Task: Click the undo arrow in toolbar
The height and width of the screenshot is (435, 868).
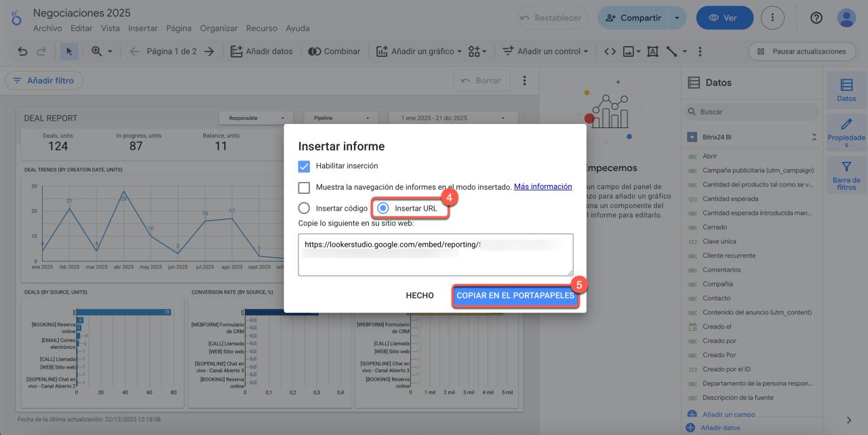Action: coord(22,51)
